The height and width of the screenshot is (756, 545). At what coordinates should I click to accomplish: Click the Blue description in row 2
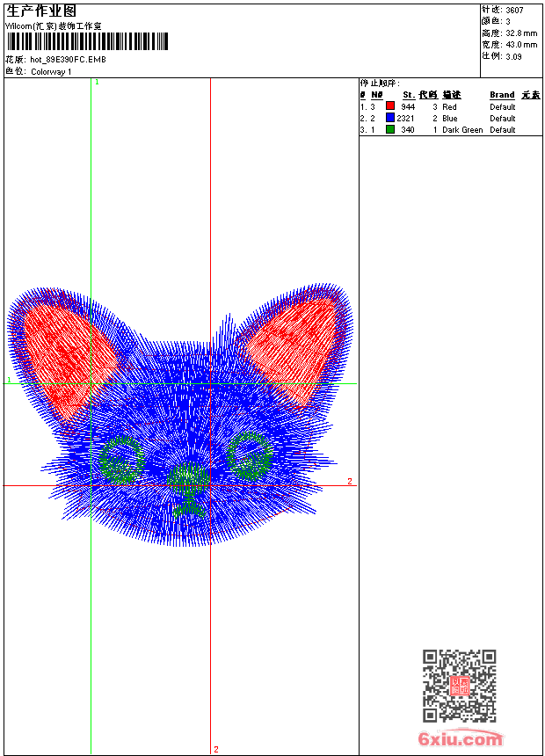click(x=450, y=119)
